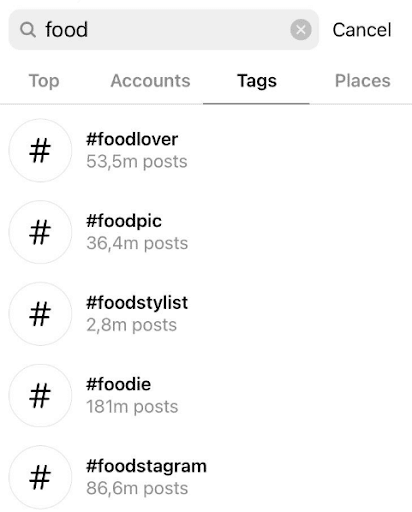Switch to the Accounts tab
This screenshot has height=512, width=412.
pos(150,81)
